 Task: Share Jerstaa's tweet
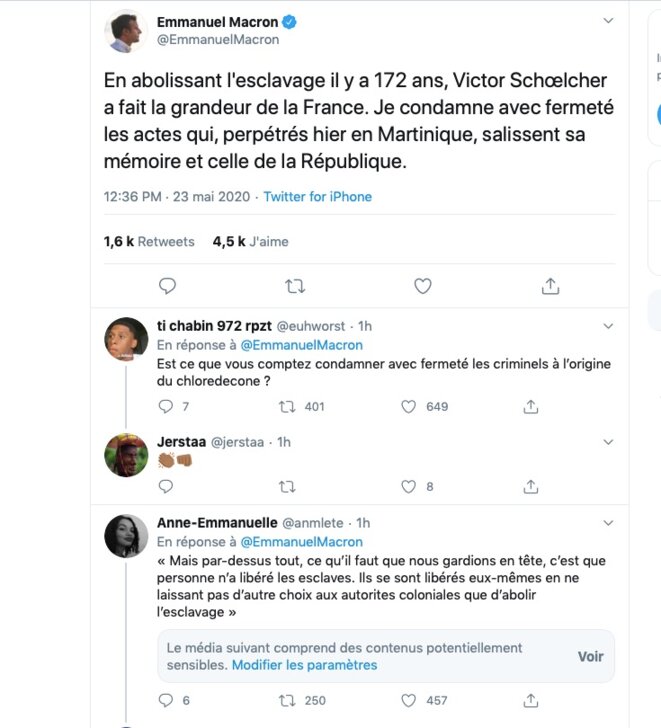pos(531,487)
